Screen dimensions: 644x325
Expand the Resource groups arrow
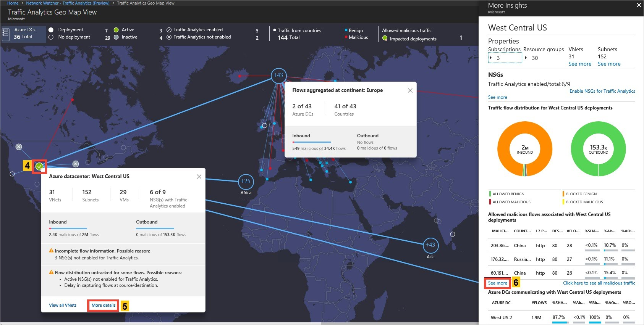point(526,58)
